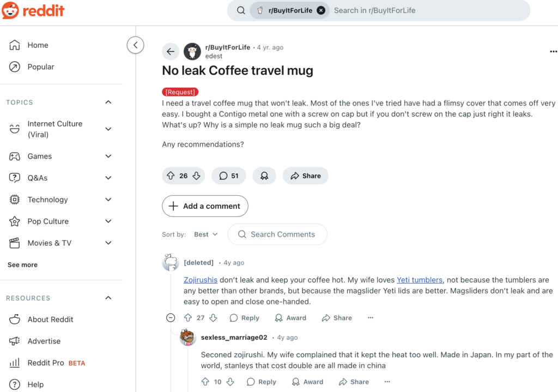Give an award to the post
Screen dimensions: 558x392
pos(264,176)
